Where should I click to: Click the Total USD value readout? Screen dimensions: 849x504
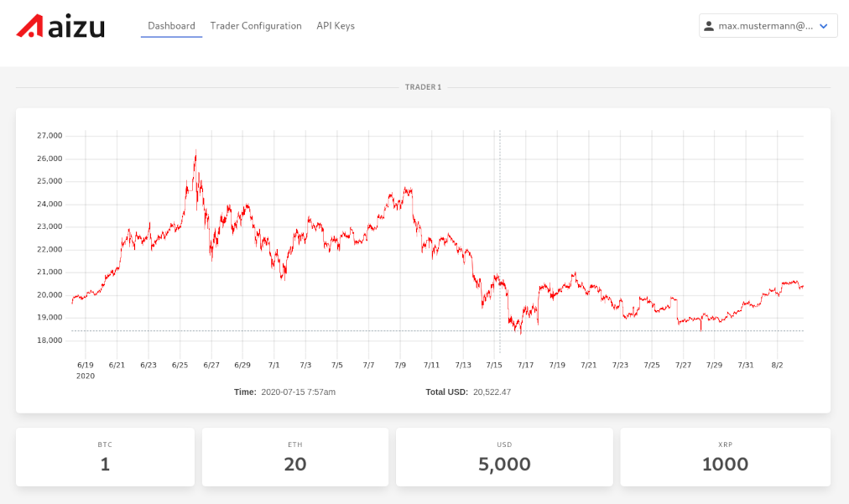coord(492,392)
